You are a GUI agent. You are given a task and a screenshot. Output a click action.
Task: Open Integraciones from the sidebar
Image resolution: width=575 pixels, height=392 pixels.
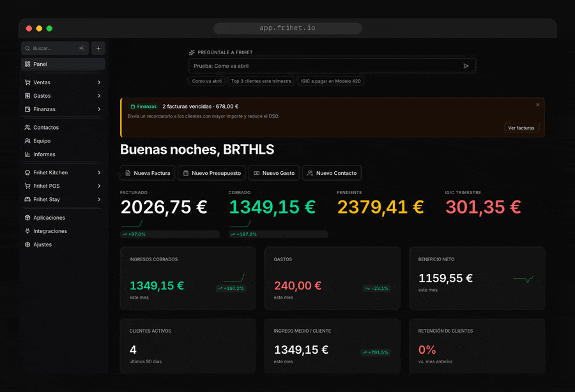pos(63,231)
